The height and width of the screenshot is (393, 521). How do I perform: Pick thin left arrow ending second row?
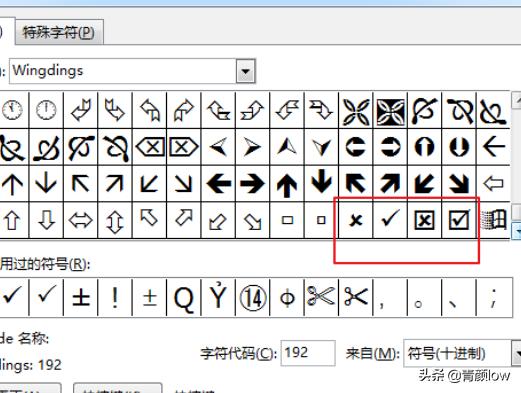[x=494, y=147]
